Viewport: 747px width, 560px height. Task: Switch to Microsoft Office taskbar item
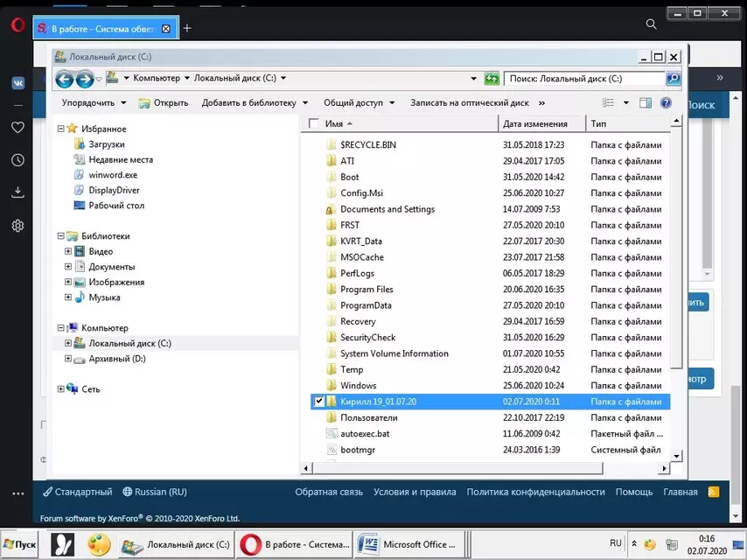tap(408, 544)
